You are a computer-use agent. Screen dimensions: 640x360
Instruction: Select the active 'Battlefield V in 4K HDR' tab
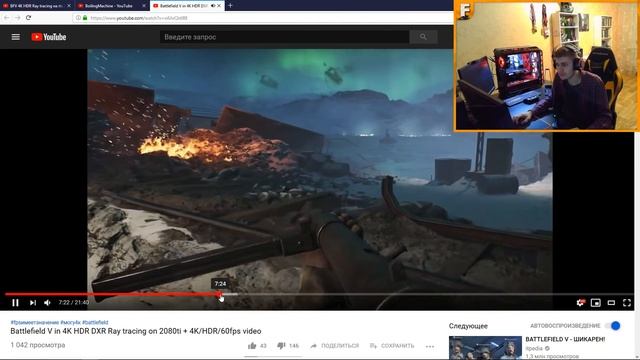click(183, 6)
